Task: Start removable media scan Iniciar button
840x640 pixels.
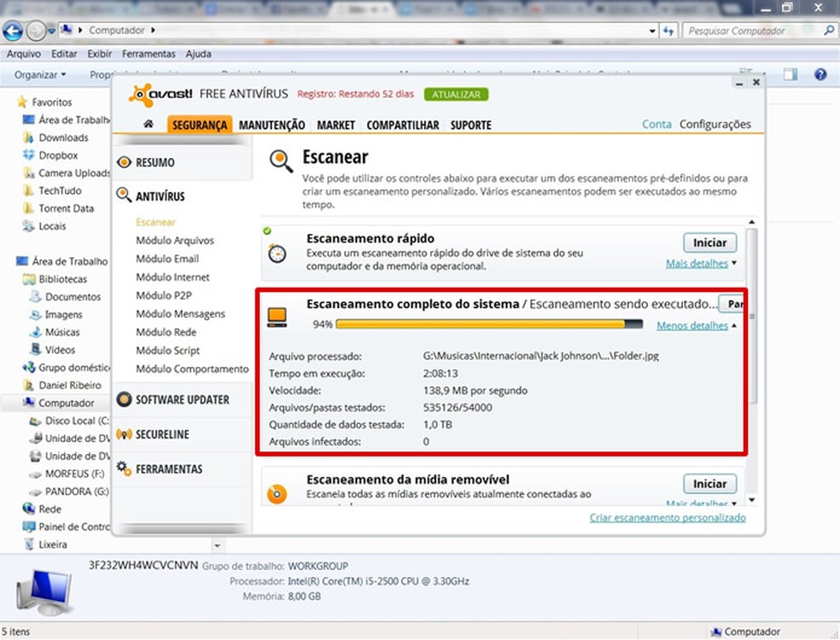Action: 710,484
